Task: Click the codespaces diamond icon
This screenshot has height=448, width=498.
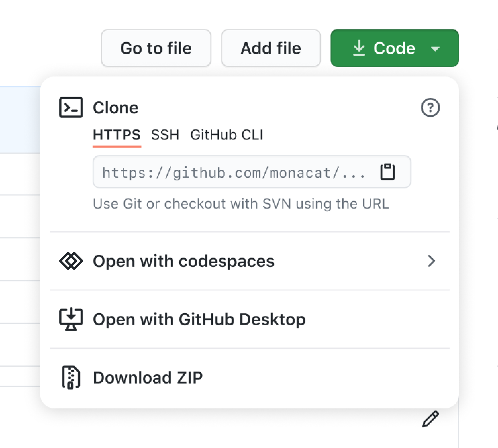Action: [x=71, y=261]
